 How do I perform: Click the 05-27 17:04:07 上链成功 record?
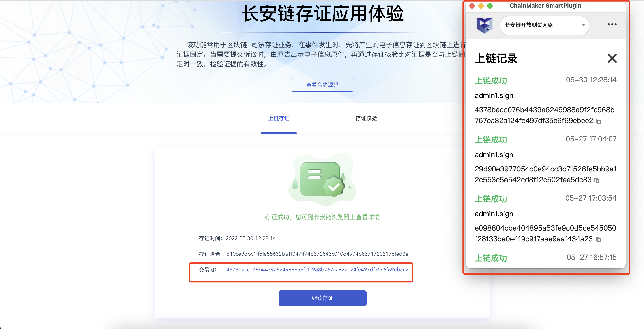point(490,140)
